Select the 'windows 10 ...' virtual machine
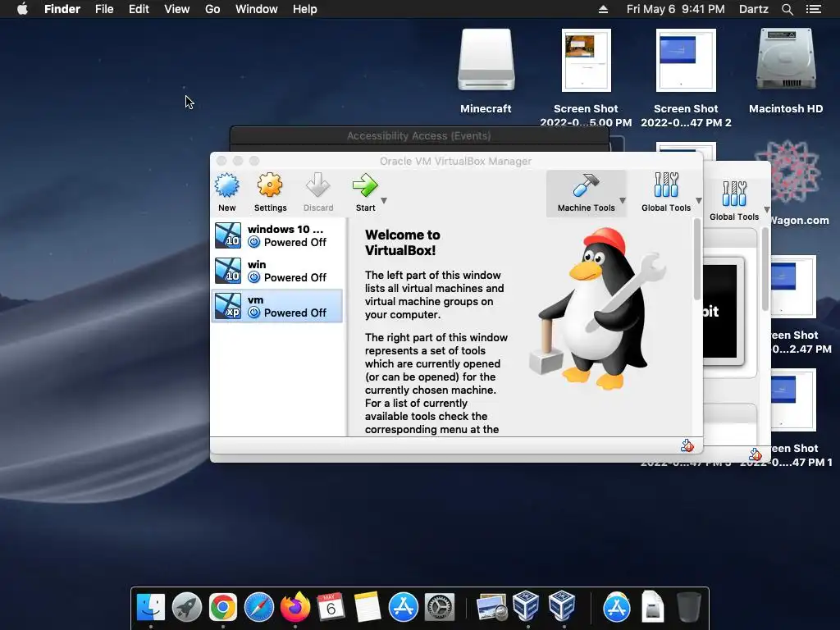840x630 pixels. 277,235
